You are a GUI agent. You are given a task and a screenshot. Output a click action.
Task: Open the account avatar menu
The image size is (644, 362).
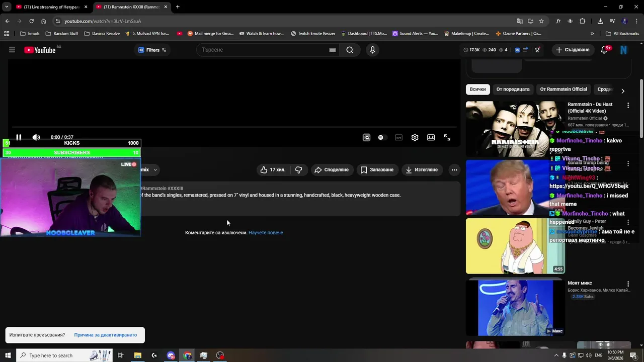pos(623,50)
